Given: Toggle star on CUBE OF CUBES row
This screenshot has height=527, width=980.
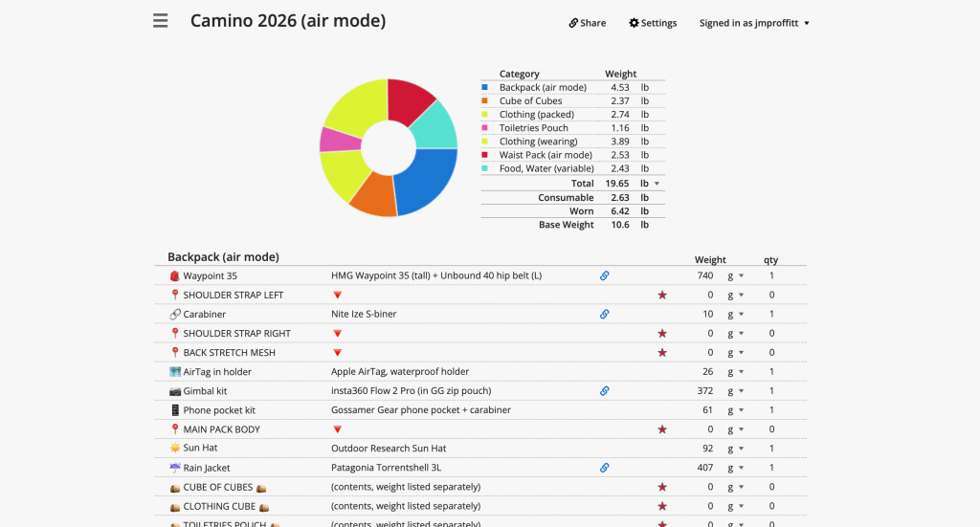Looking at the screenshot, I should [x=662, y=487].
